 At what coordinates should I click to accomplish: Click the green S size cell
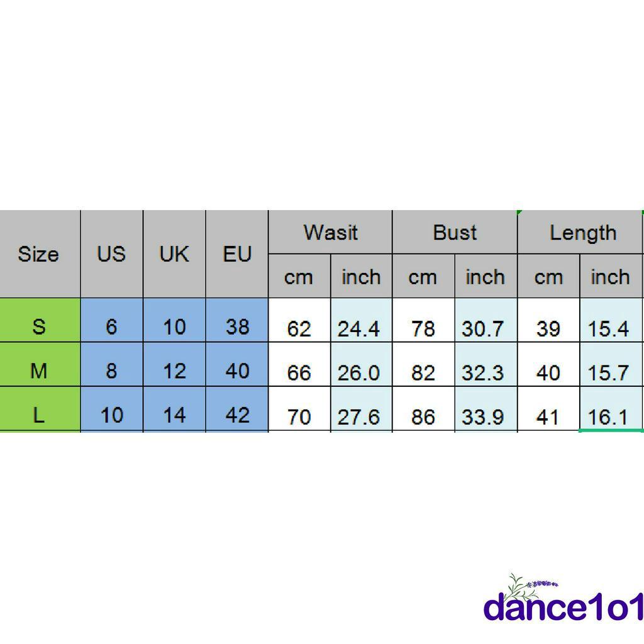(x=39, y=326)
